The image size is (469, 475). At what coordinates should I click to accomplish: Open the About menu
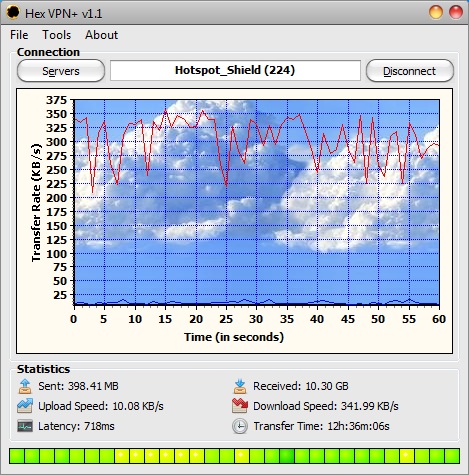pos(101,35)
